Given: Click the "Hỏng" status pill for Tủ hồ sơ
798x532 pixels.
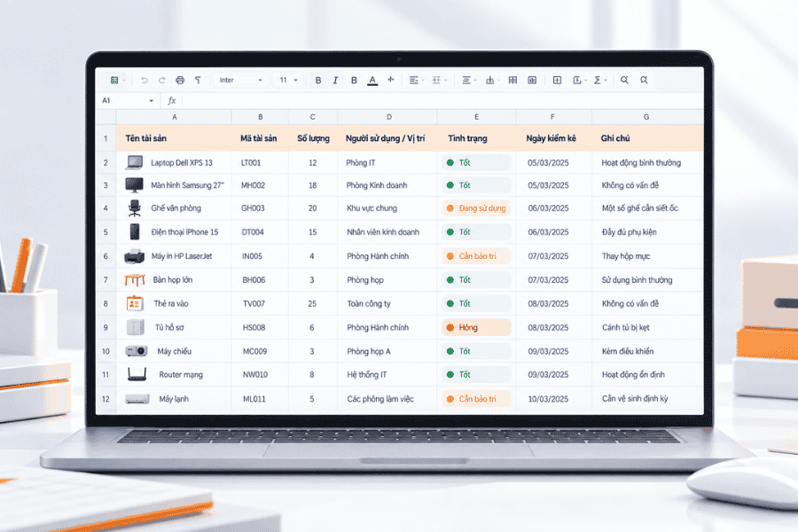Looking at the screenshot, I should coord(476,327).
